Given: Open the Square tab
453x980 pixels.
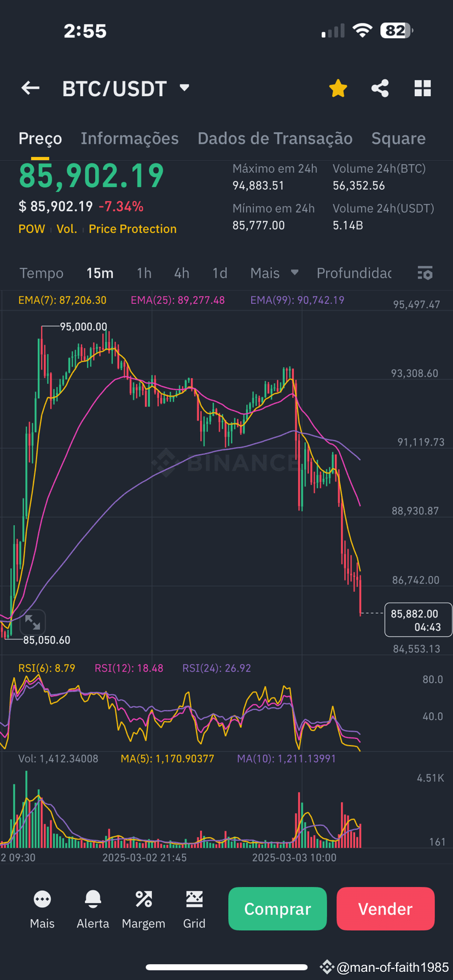Looking at the screenshot, I should click(398, 138).
